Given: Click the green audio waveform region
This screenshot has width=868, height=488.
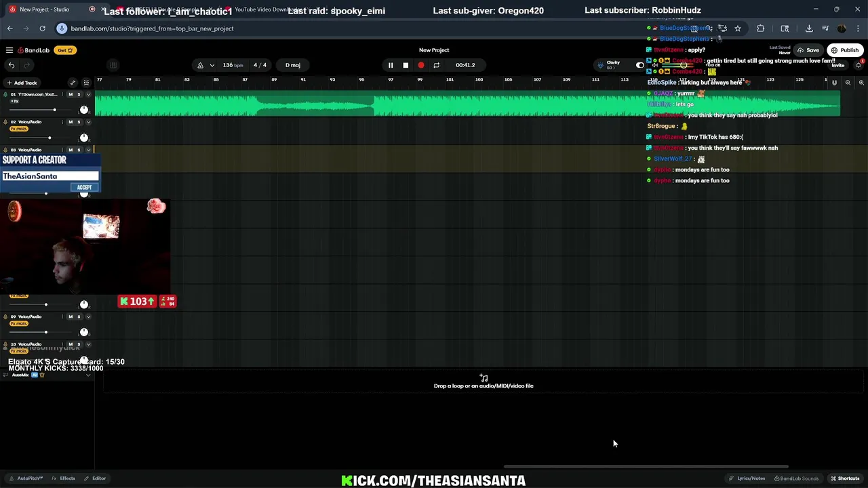Looking at the screenshot, I should (x=467, y=103).
